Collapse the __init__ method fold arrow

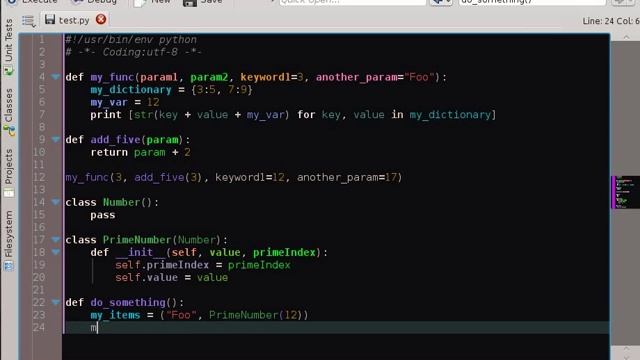click(56, 252)
